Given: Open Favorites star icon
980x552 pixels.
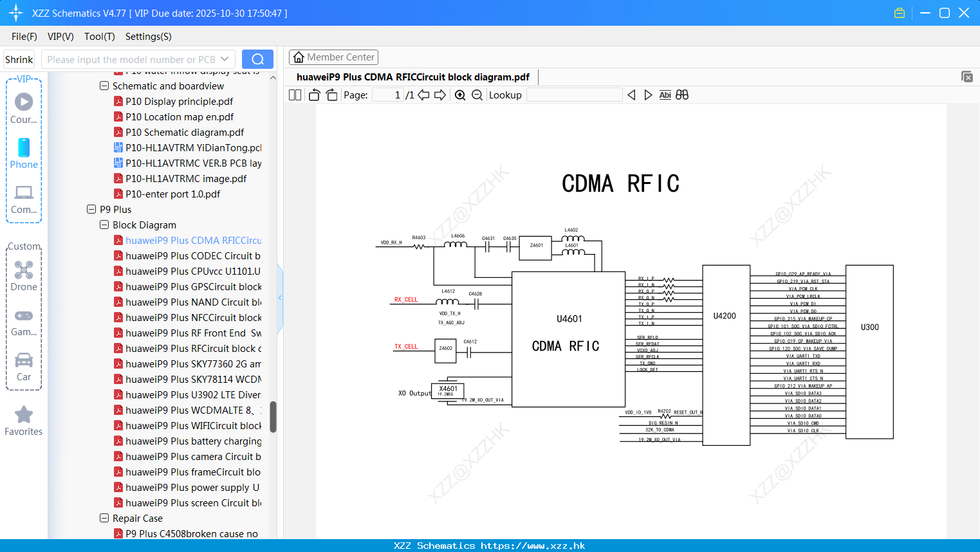Looking at the screenshot, I should (x=24, y=414).
